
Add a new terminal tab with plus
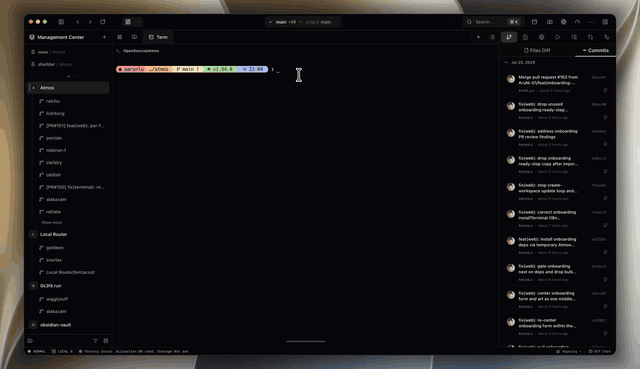click(x=478, y=37)
